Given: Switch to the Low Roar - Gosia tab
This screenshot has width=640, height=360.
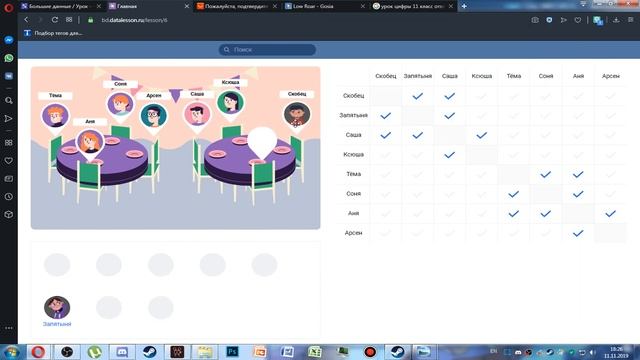Looking at the screenshot, I should tap(324, 6).
